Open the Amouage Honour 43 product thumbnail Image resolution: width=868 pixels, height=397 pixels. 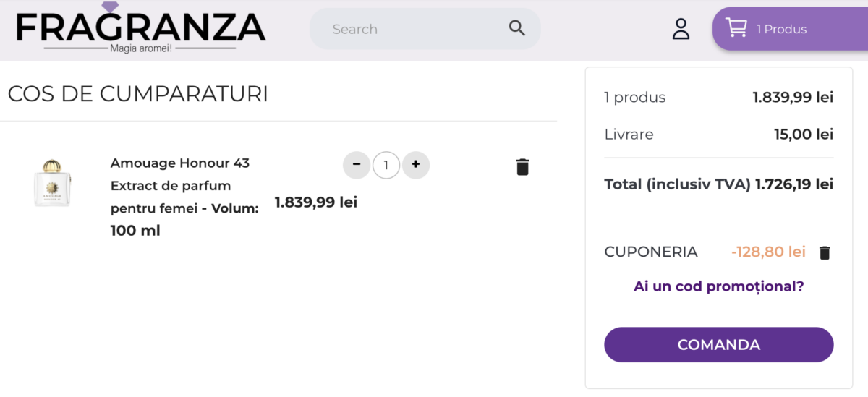point(52,184)
